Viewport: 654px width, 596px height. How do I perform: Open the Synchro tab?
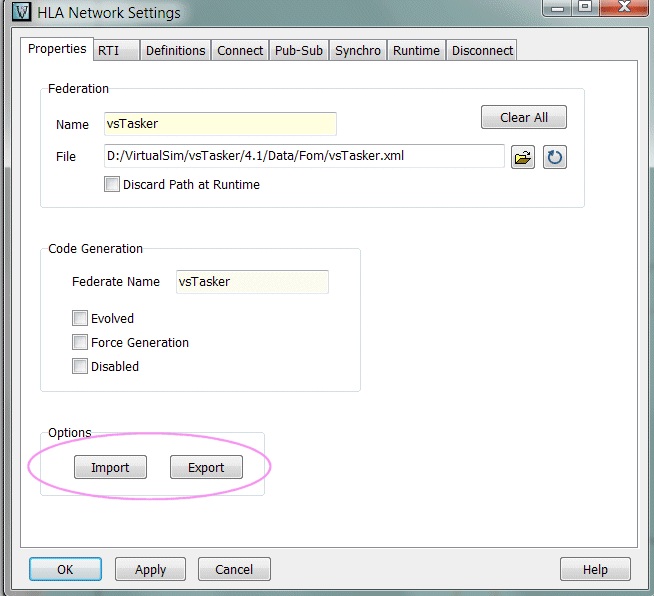(358, 51)
